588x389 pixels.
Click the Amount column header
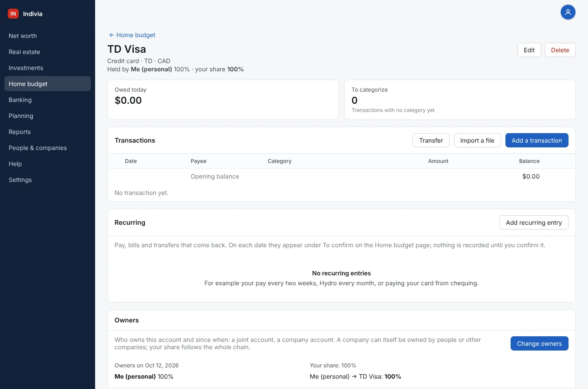(x=438, y=161)
